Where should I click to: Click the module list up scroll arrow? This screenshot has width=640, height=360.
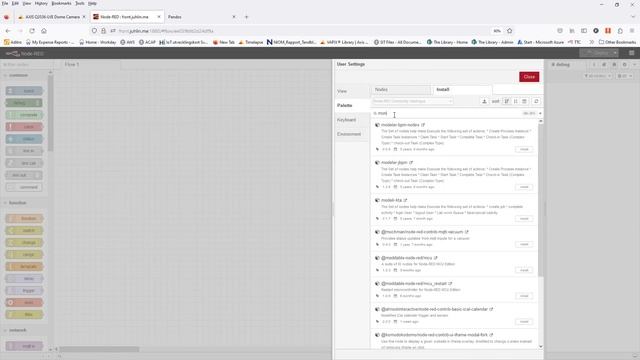point(541,121)
